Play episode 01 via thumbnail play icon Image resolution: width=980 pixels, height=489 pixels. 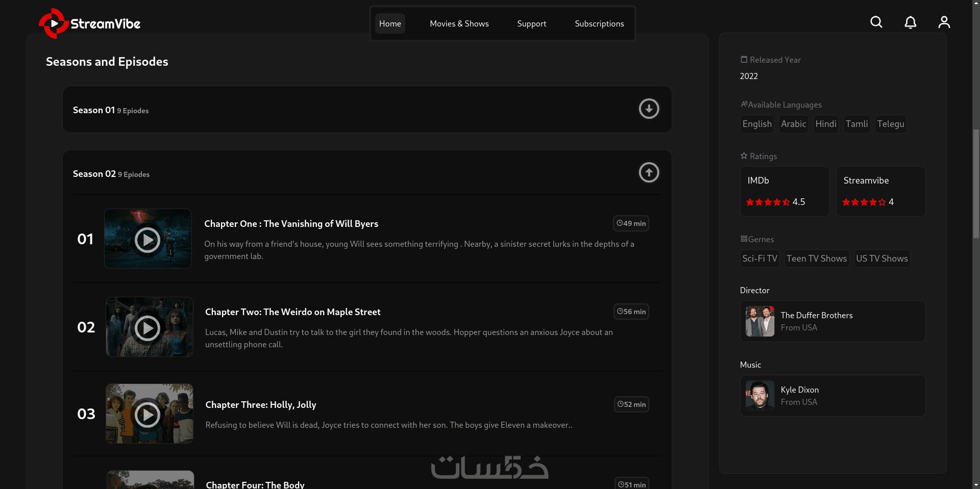click(x=148, y=240)
